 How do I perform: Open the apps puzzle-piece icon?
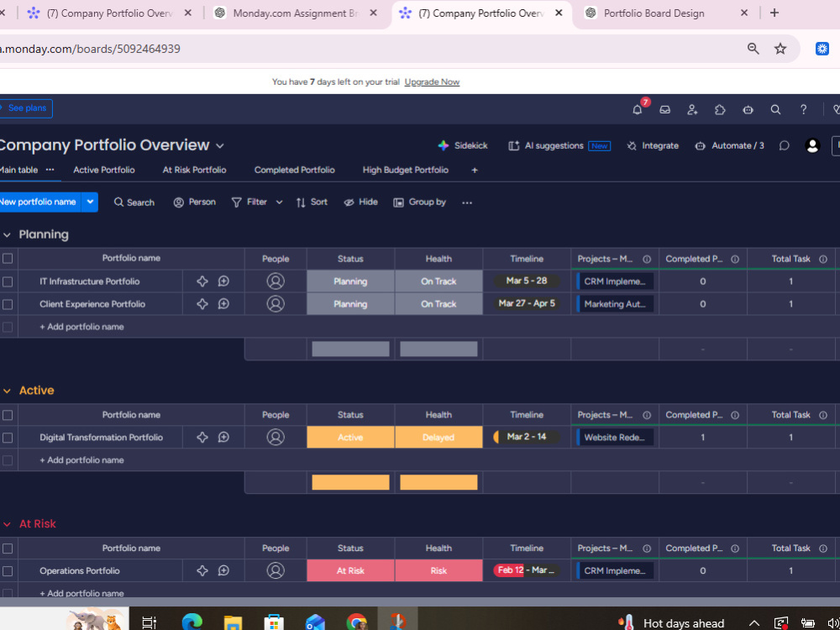(720, 110)
